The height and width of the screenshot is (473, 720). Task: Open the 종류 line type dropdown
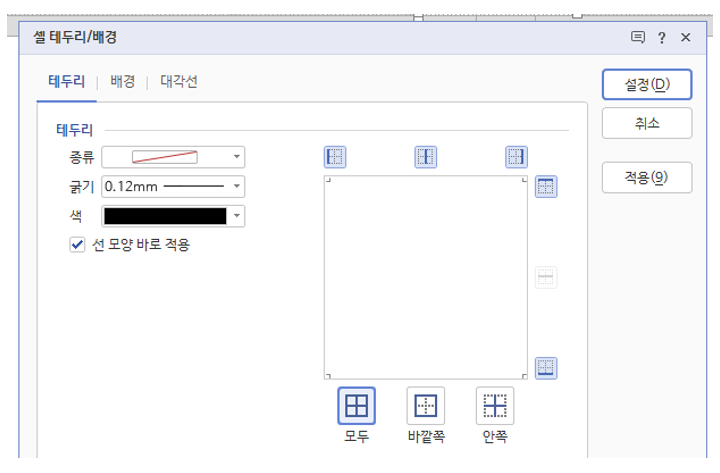coord(173,157)
